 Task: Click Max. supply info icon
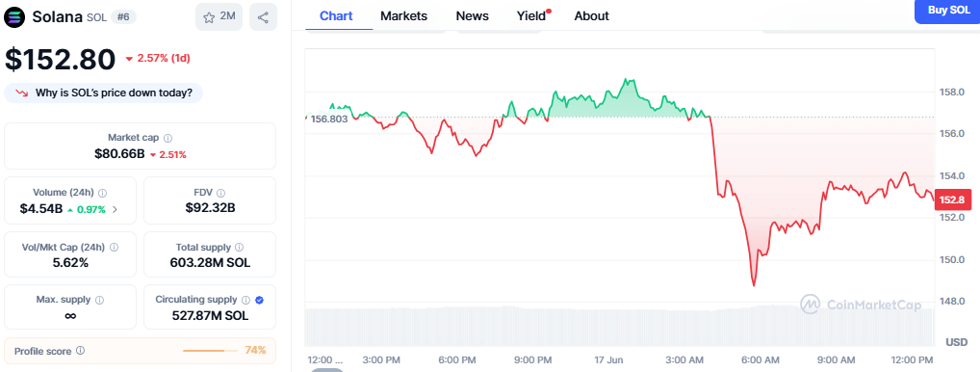pos(99,300)
